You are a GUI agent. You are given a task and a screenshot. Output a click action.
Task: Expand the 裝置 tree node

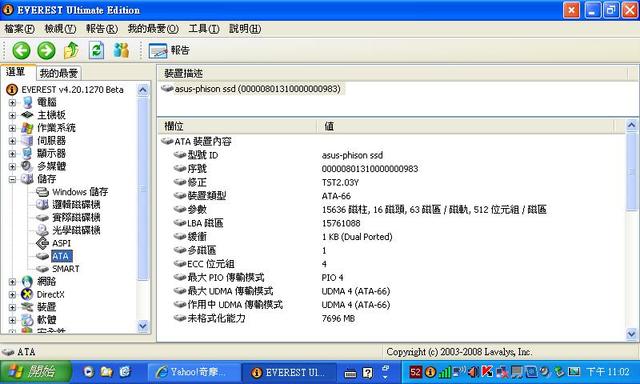click(12, 307)
